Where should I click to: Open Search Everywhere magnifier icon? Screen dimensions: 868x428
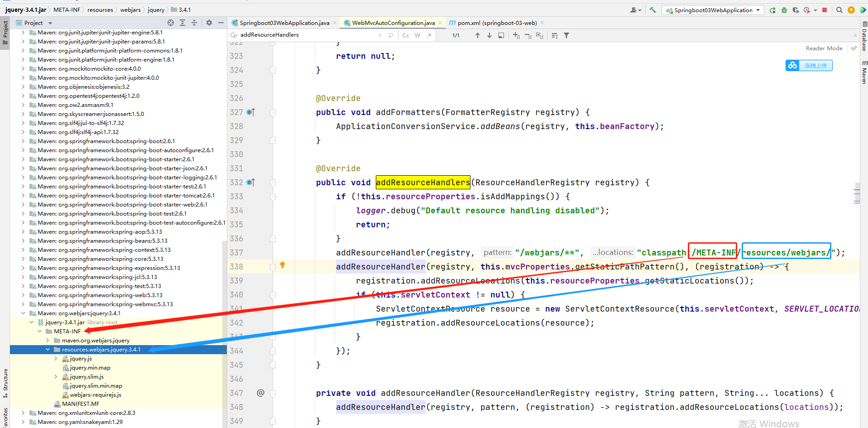839,10
